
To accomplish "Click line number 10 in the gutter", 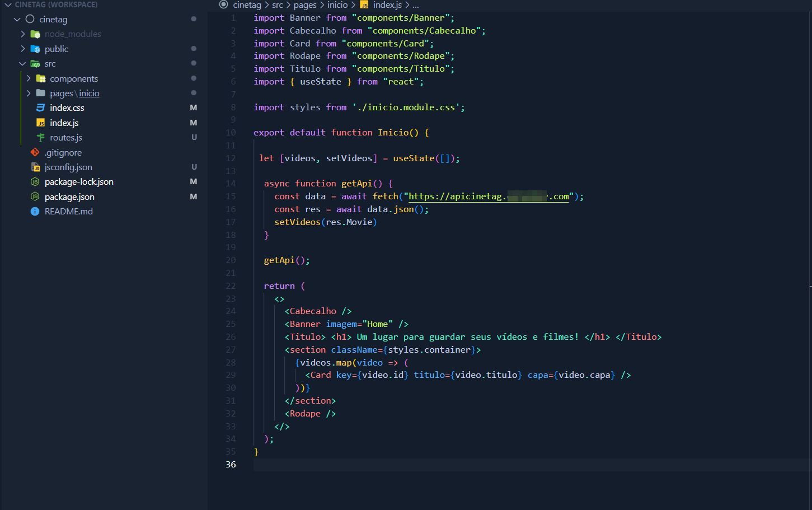I will (x=231, y=133).
